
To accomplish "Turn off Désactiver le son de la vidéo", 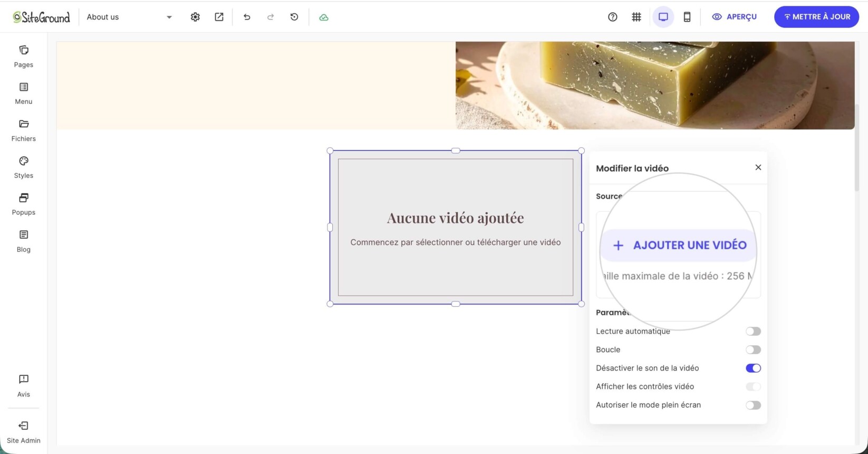I will coord(753,368).
